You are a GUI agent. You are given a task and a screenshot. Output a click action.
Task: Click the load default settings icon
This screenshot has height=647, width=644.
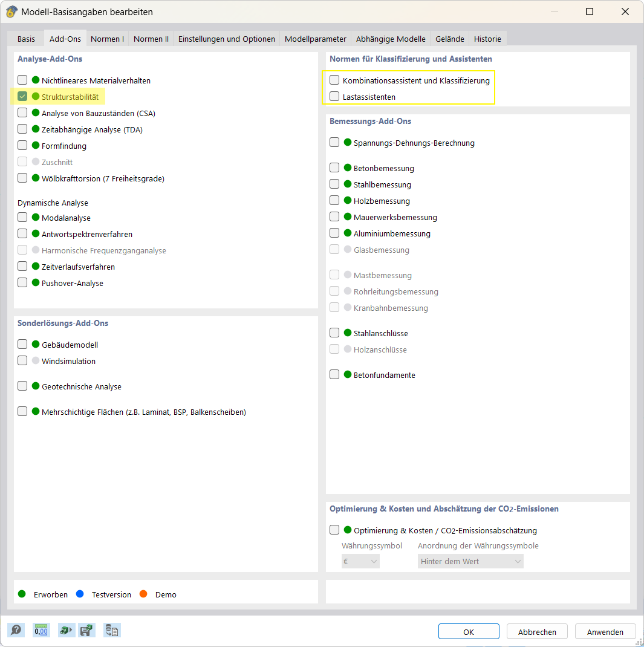(65, 630)
